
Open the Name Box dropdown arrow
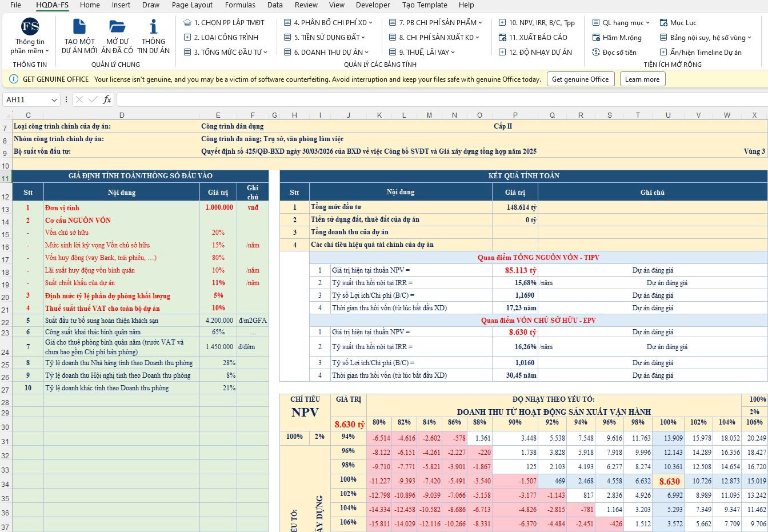(x=54, y=100)
